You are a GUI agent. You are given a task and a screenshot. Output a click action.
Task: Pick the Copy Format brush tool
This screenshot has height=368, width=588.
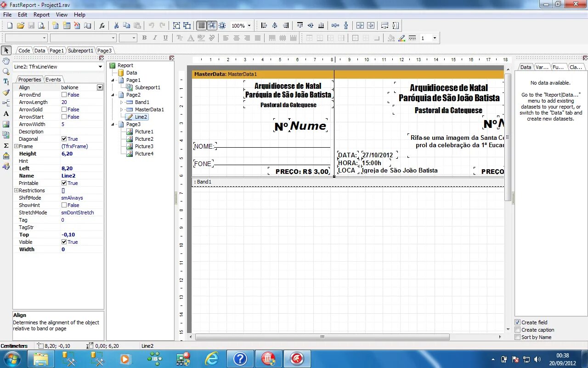pyautogui.click(x=6, y=92)
